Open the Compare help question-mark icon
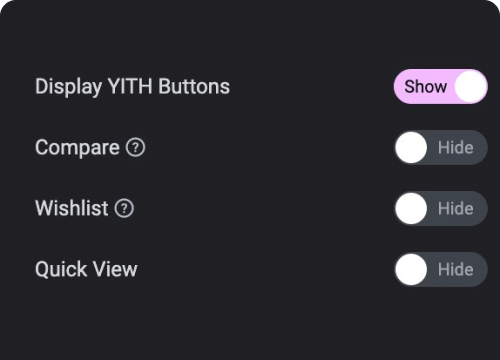The width and height of the screenshot is (500, 360). [135, 147]
